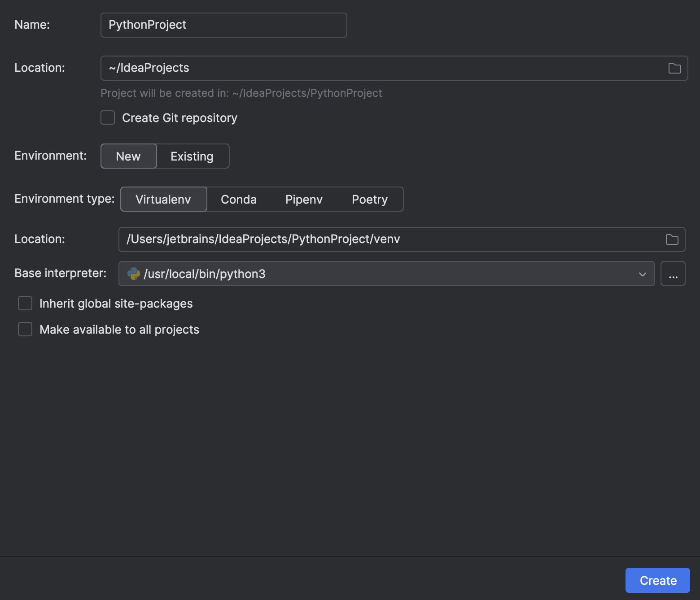This screenshot has width=700, height=600.
Task: Open folder browser for venv Location field
Action: coord(672,239)
